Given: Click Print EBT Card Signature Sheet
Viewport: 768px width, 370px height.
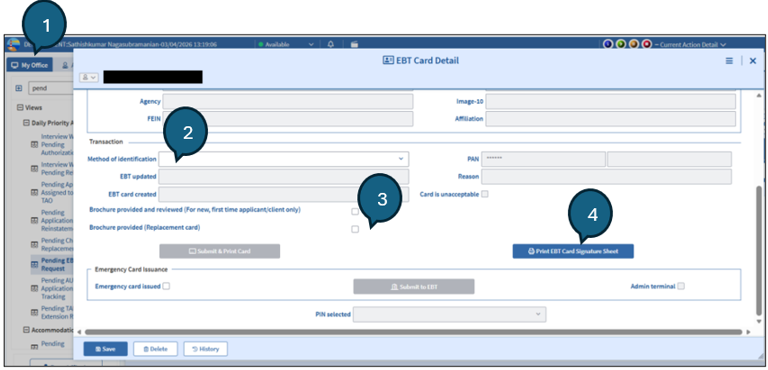Looking at the screenshot, I should [x=573, y=251].
